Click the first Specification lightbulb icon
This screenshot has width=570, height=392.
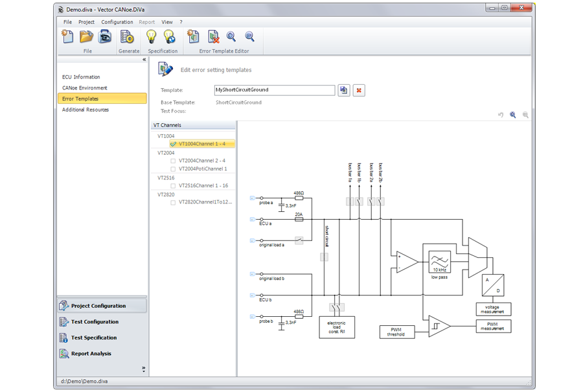point(151,37)
